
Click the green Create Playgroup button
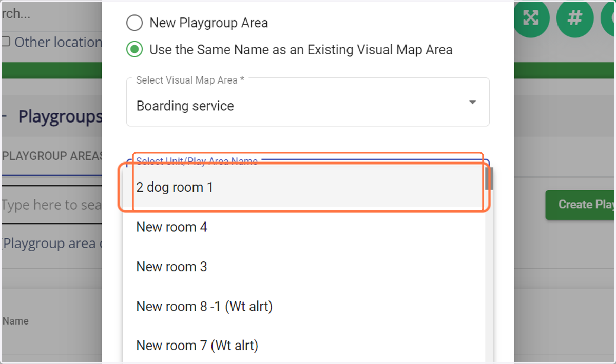point(581,205)
